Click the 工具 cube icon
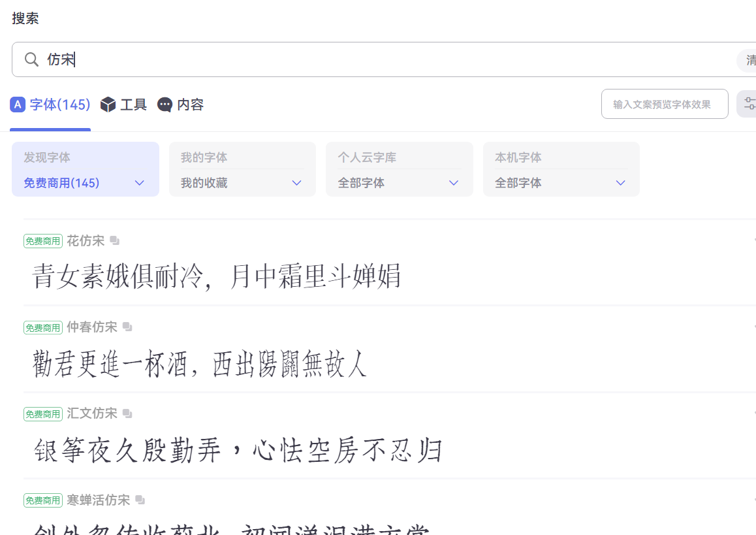756x535 pixels. 108,105
